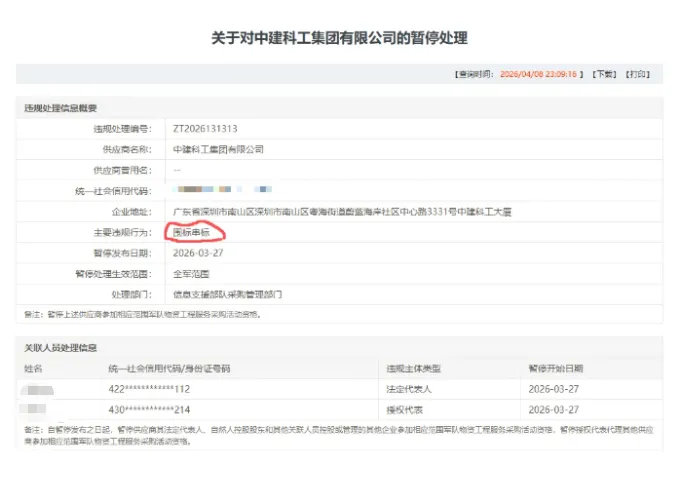Click the 供应商曾用名 label

coord(122,170)
